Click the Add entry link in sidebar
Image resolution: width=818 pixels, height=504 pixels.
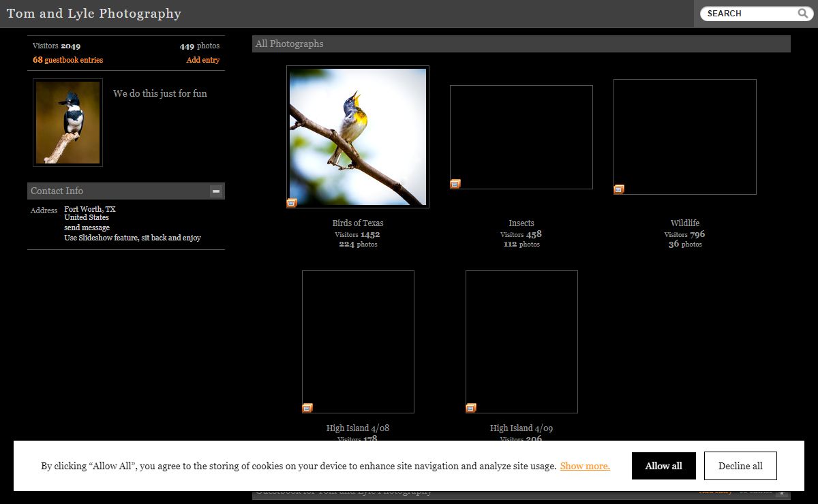coord(203,60)
